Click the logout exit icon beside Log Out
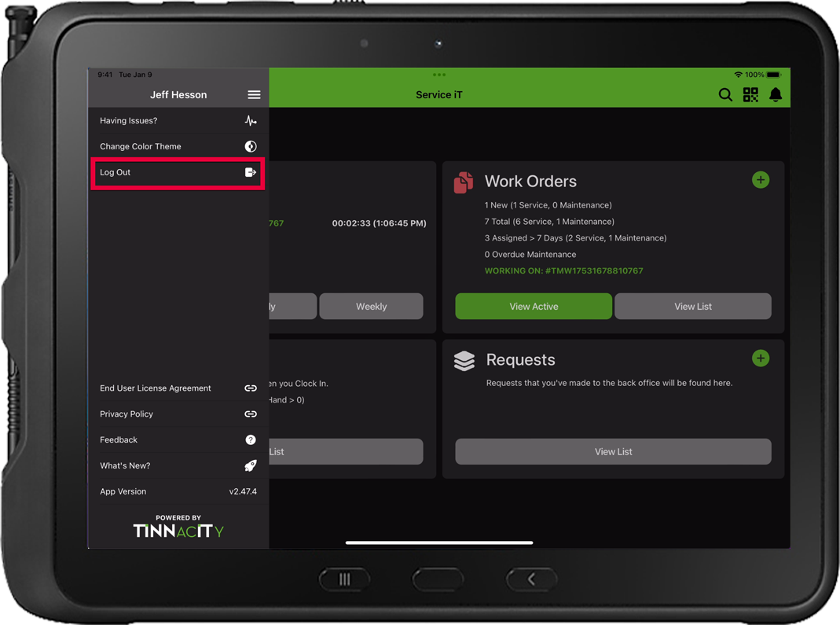 251,171
